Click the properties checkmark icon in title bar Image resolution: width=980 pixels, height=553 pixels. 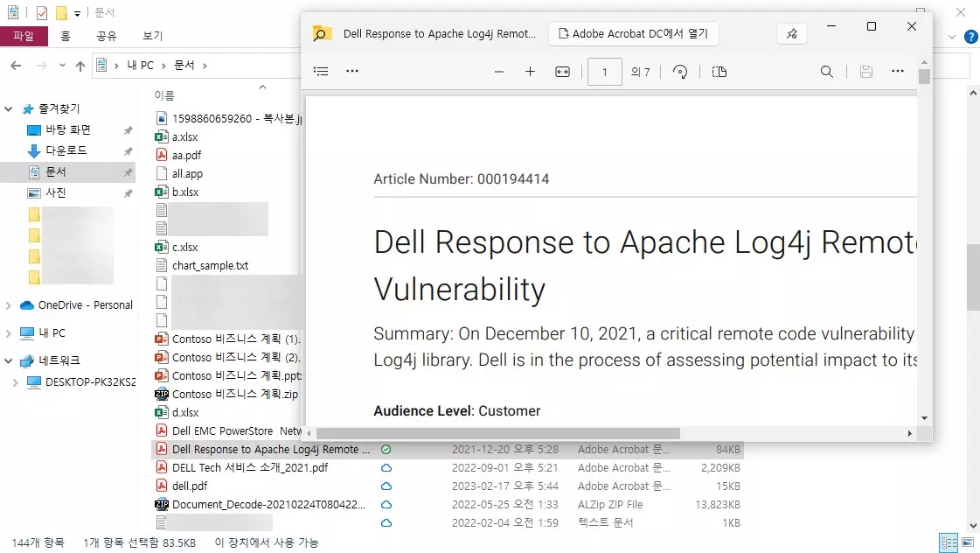(x=41, y=12)
